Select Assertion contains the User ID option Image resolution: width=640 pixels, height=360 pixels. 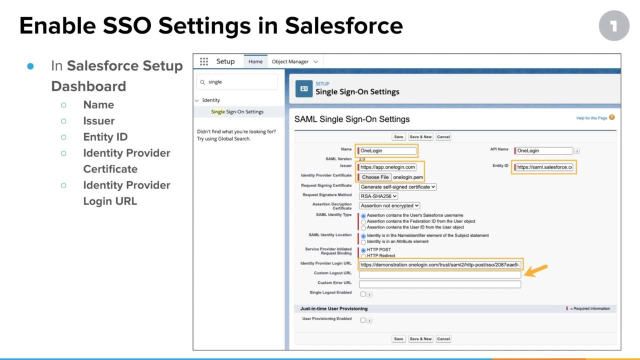(x=363, y=228)
